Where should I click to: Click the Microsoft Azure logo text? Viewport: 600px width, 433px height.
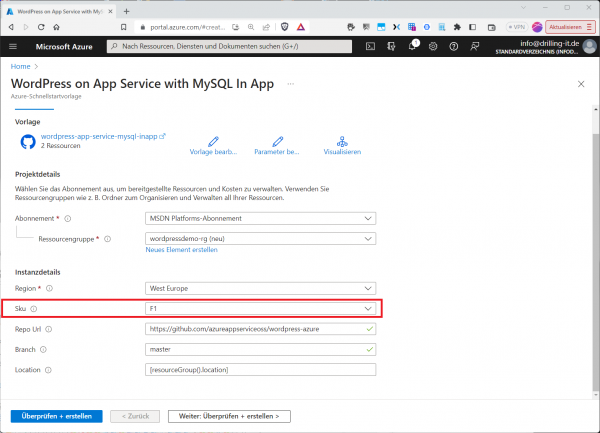click(x=64, y=47)
